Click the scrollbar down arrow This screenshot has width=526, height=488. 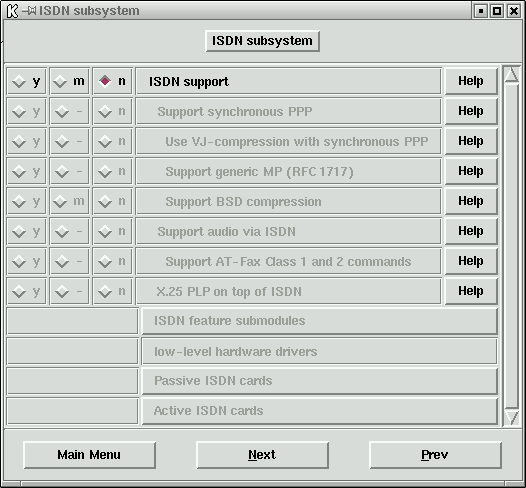512,417
